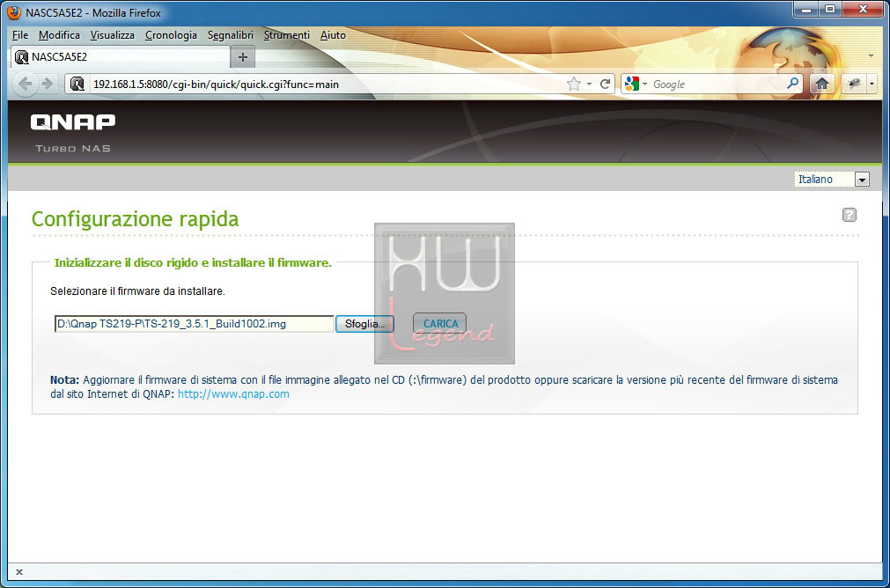
Task: Minimize the Firefox window
Action: pyautogui.click(x=806, y=10)
